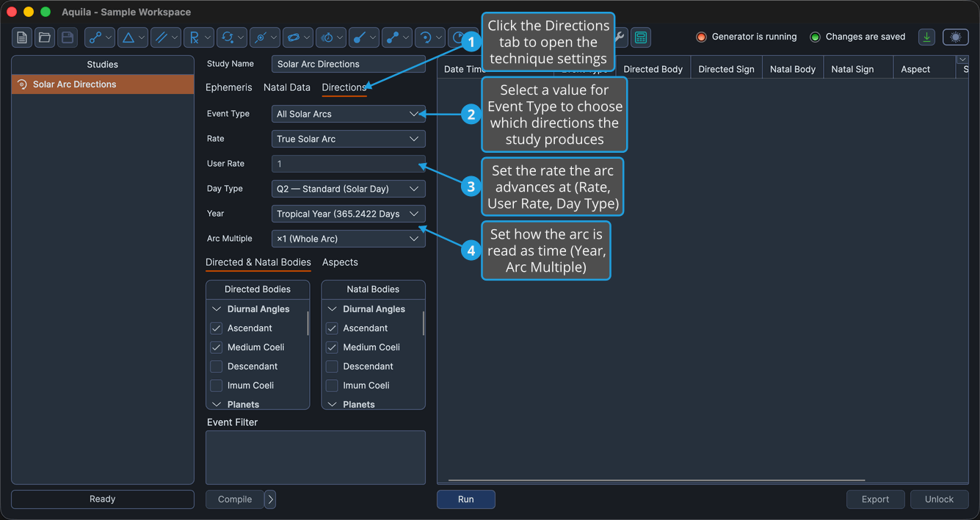Open a workspace with the folder icon
Viewport: 980px width, 520px height.
coord(45,37)
